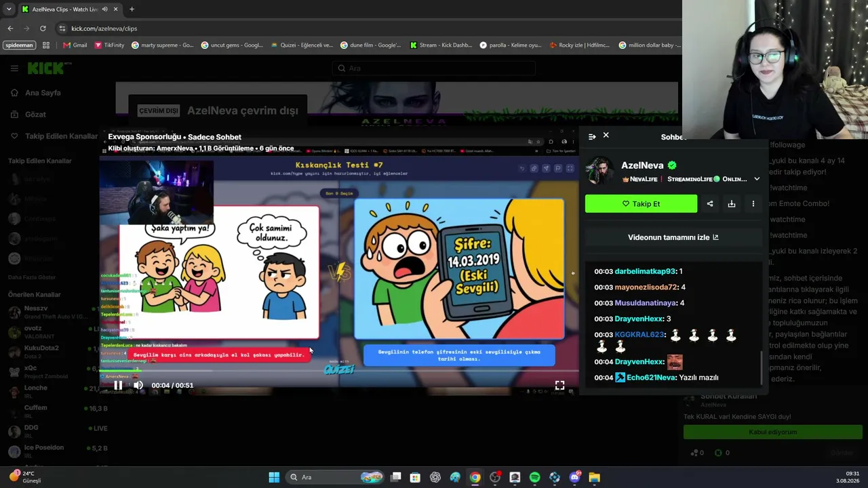Screen dimensions: 868x488
Task: Open recommended channel ovotz
Action: tap(50, 332)
